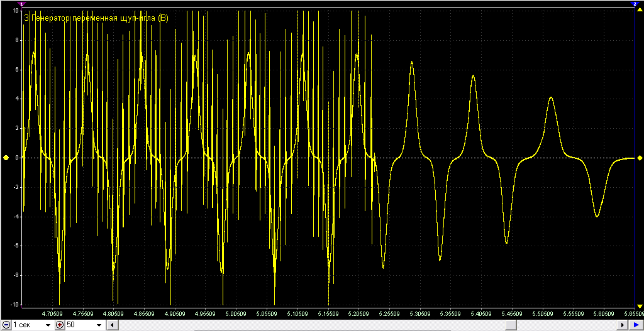Screen dimensions: 644x331
Task: Click the time axis label 5.00509
Action: tap(236, 313)
